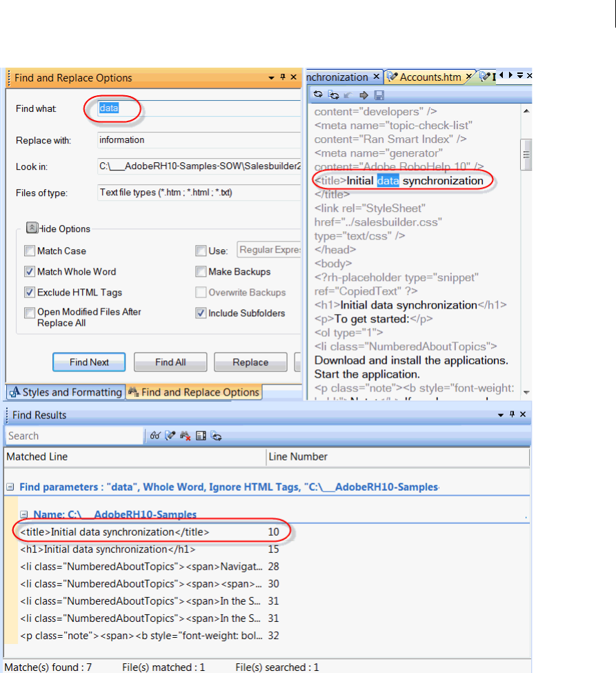This screenshot has width=616, height=673.
Task: Click the edit-file pencil icon in Find Results toolbar
Action: 170,436
